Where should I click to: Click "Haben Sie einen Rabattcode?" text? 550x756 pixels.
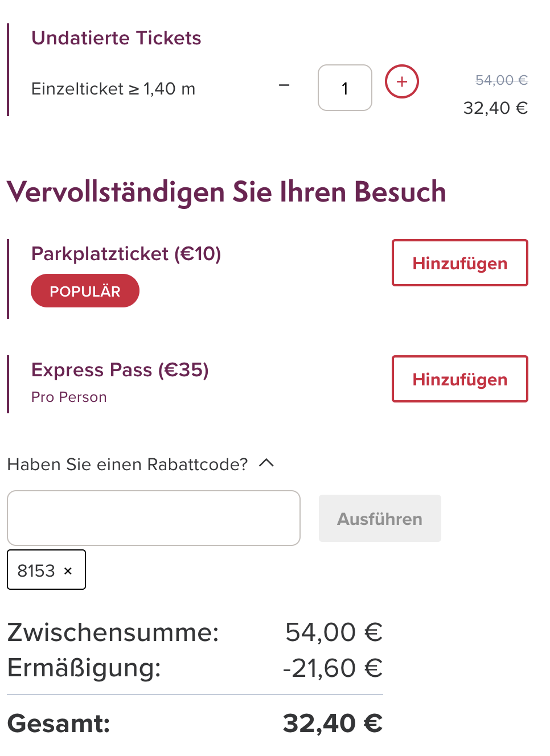click(128, 465)
